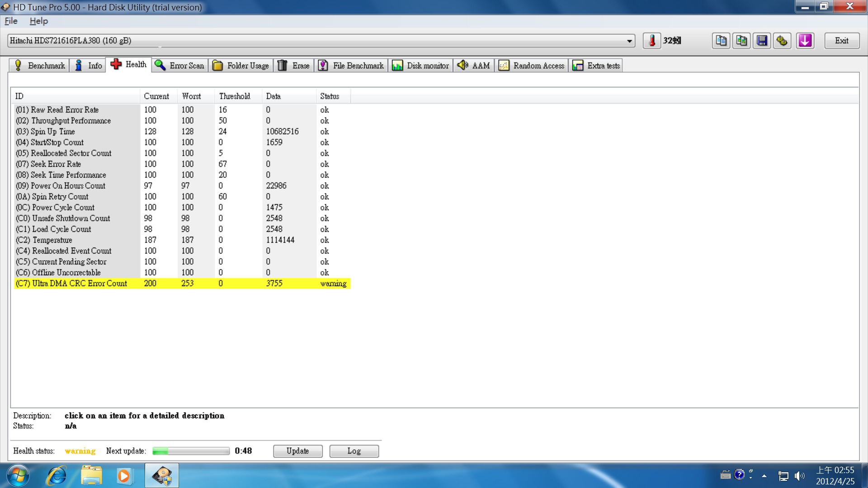This screenshot has height=488, width=868.
Task: Open the Disk monitor tab
Action: [420, 66]
